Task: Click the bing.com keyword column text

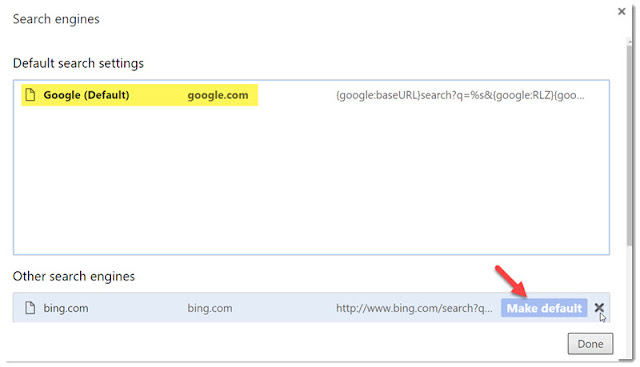Action: (x=210, y=308)
